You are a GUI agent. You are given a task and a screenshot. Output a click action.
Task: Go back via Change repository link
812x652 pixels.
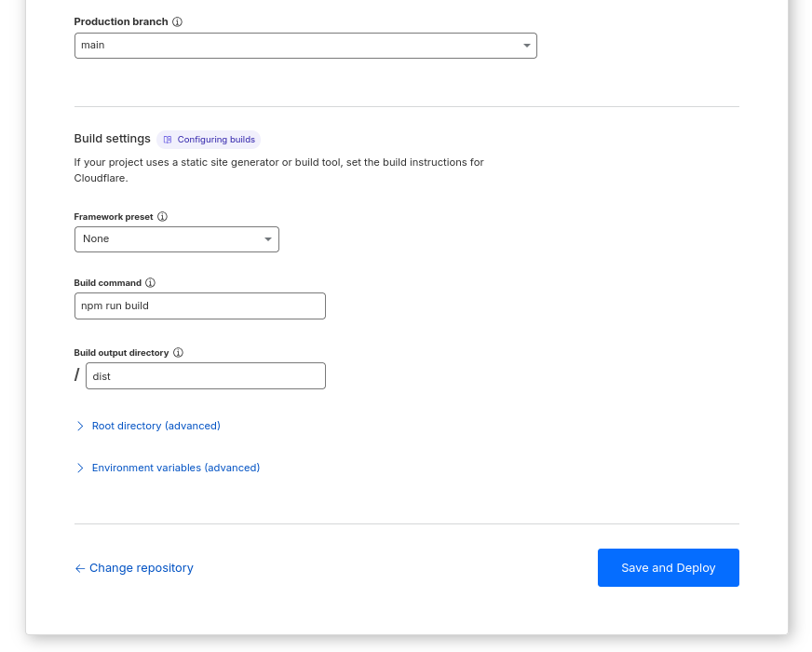[x=134, y=568]
